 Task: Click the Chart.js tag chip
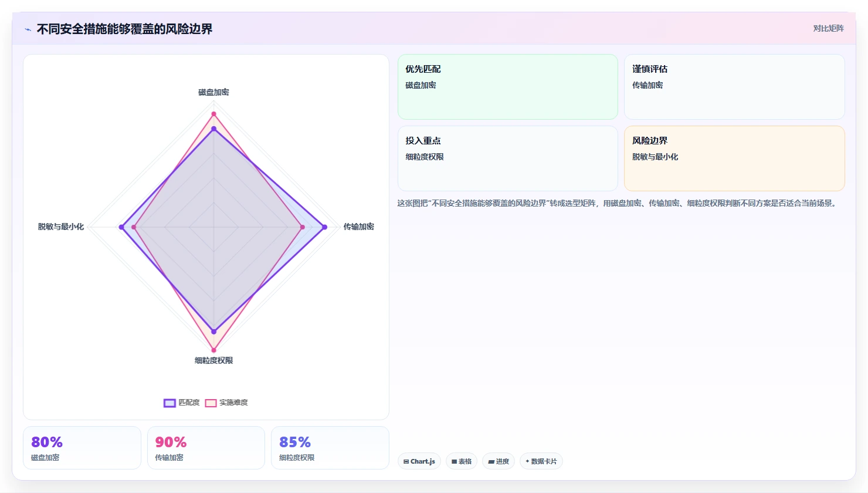tap(419, 461)
